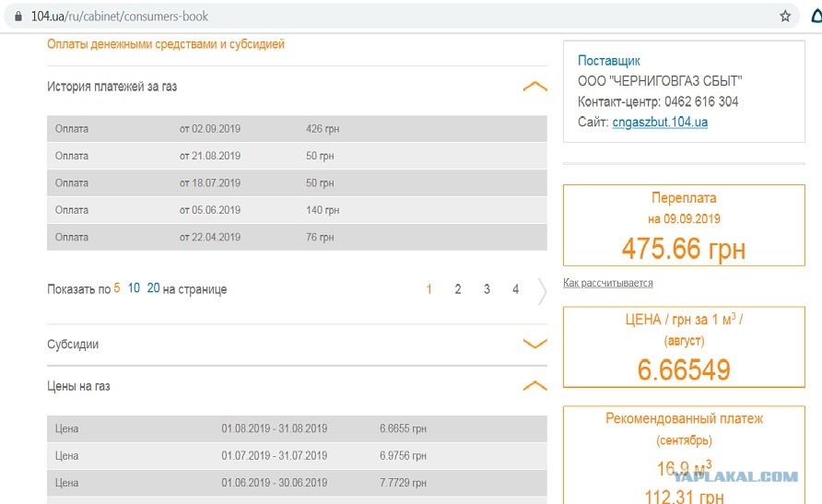Click the 6.9756 грн price value

point(403,456)
